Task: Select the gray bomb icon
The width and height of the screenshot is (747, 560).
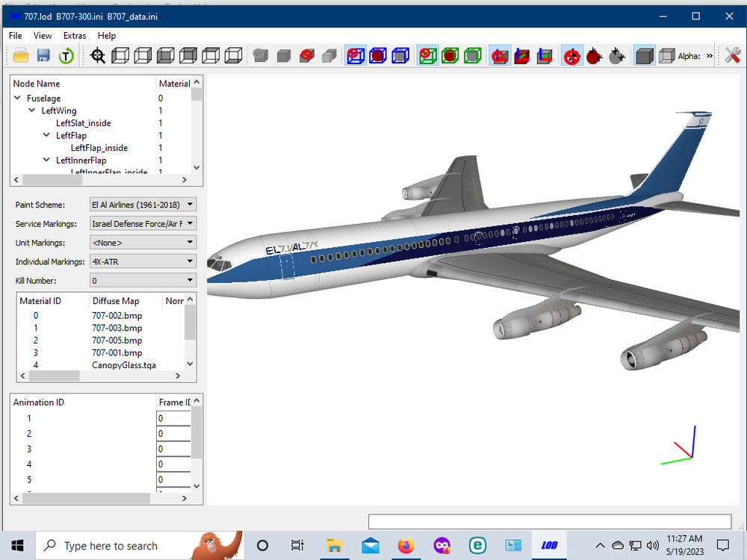Action: pyautogui.click(x=616, y=56)
